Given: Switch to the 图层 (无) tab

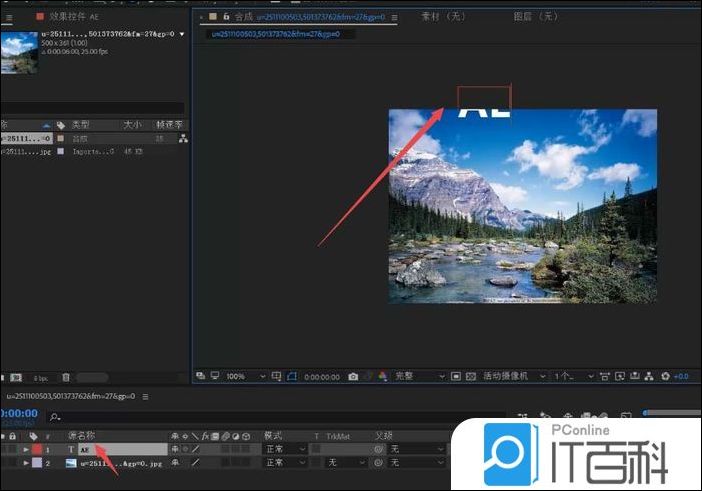Looking at the screenshot, I should pos(536,17).
